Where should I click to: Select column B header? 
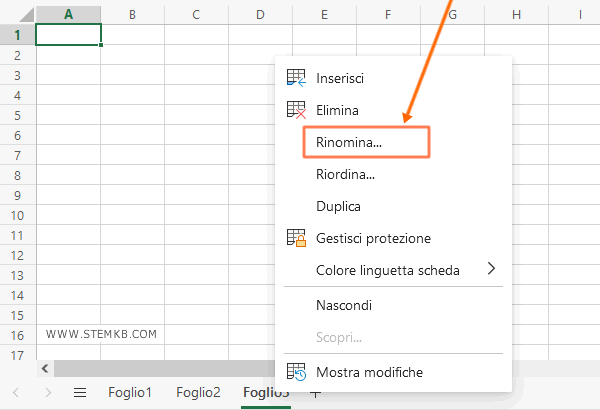coord(132,15)
